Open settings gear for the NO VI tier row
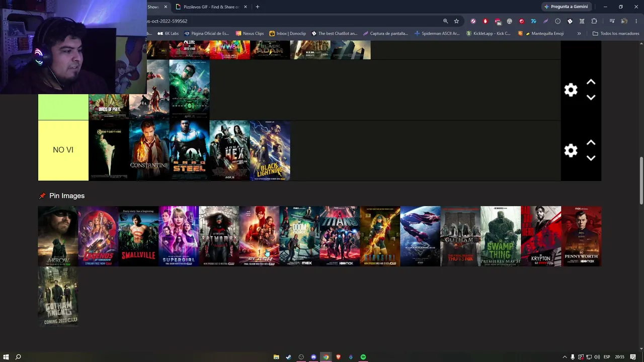Screen dimensions: 644x362 571,150
